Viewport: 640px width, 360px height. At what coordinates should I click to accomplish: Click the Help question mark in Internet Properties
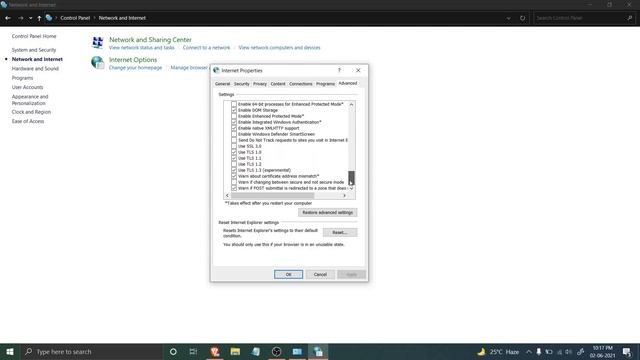tap(339, 70)
